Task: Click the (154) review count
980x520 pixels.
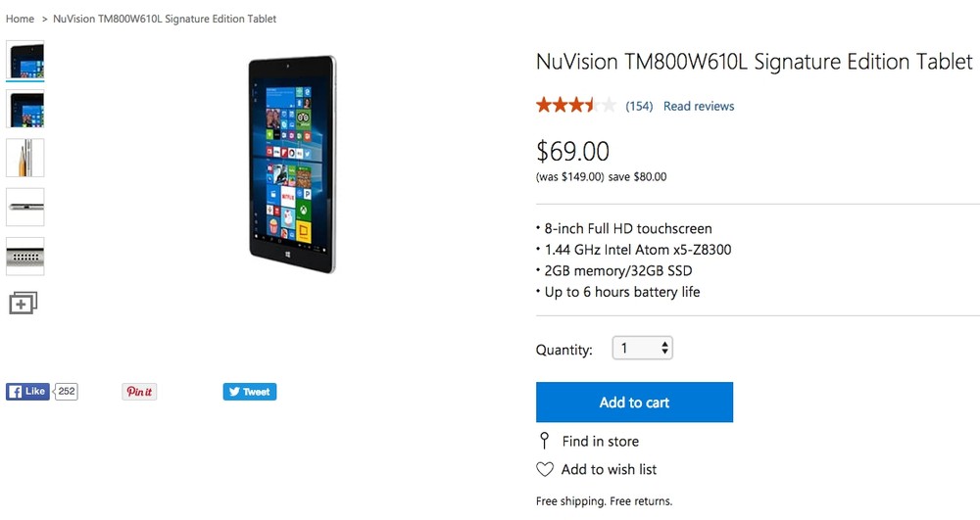Action: [639, 106]
